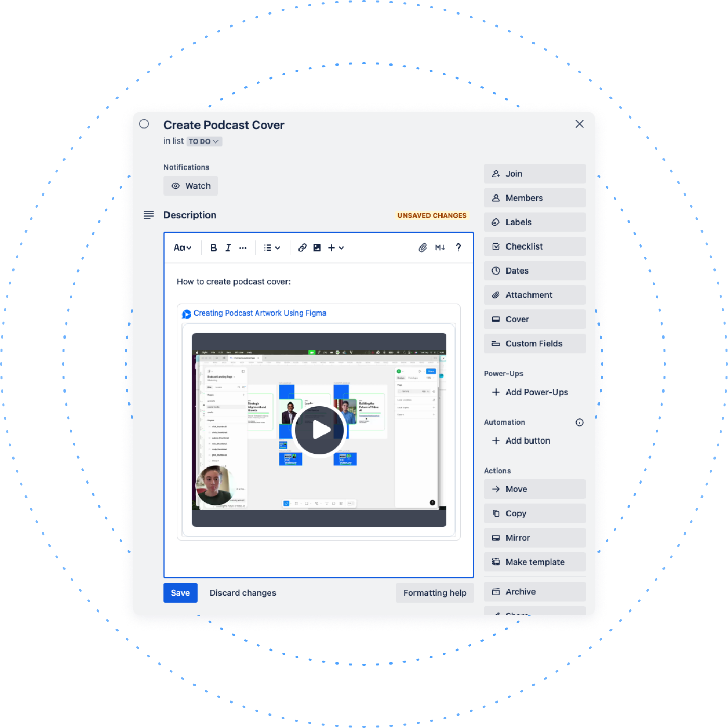This screenshot has height=728, width=728.
Task: Open Creating Podcast Artwork Using Figma link
Action: click(259, 313)
